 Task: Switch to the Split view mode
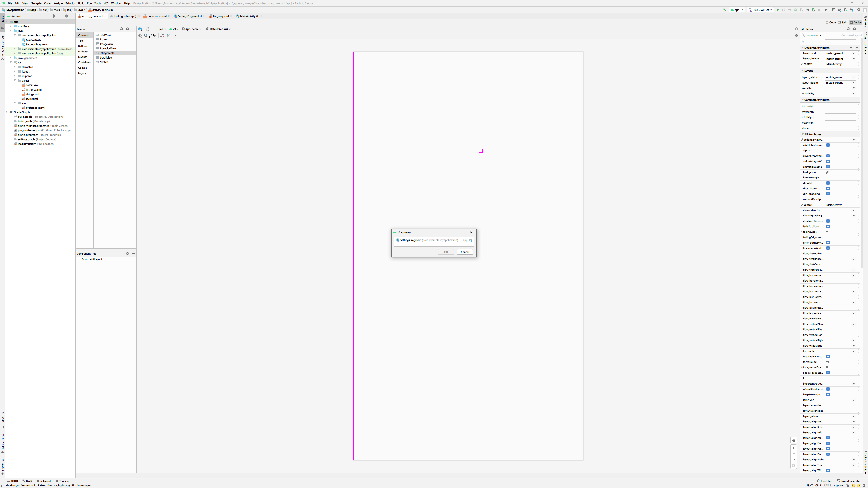pyautogui.click(x=843, y=23)
